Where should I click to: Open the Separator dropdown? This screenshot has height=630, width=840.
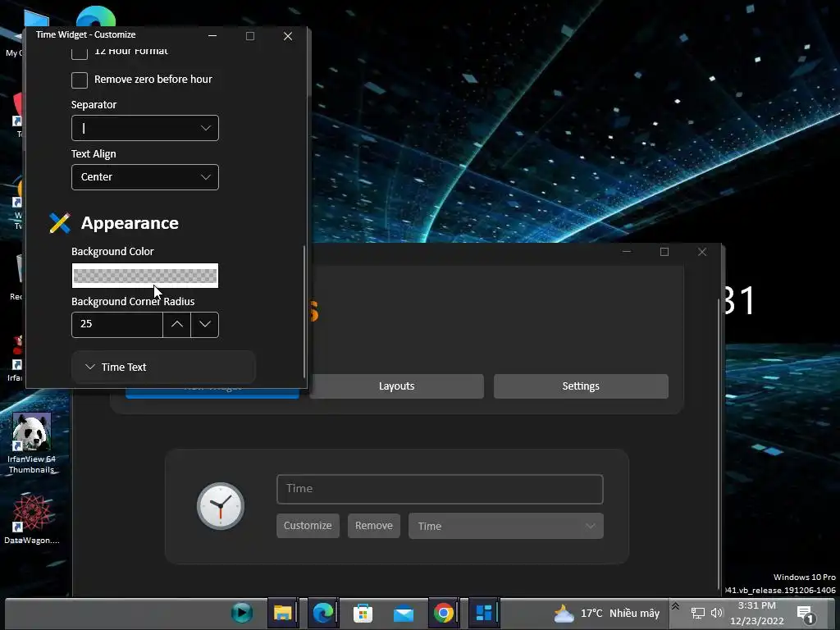point(144,128)
